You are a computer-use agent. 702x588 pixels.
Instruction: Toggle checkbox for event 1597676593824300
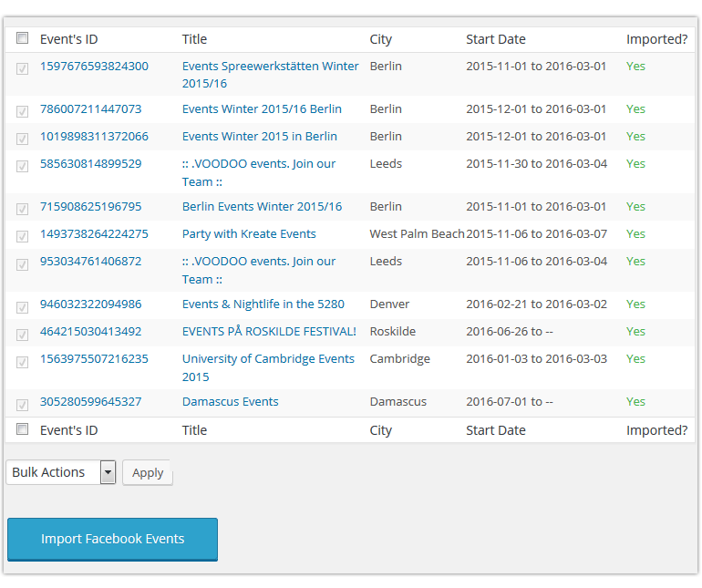pos(22,68)
